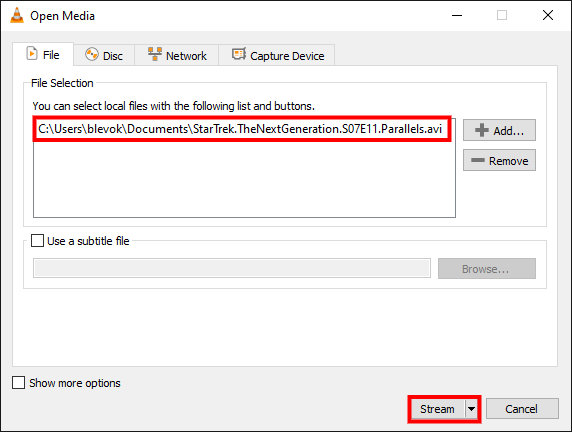572x432 pixels.
Task: Switch to the Disc tab
Action: (x=104, y=55)
